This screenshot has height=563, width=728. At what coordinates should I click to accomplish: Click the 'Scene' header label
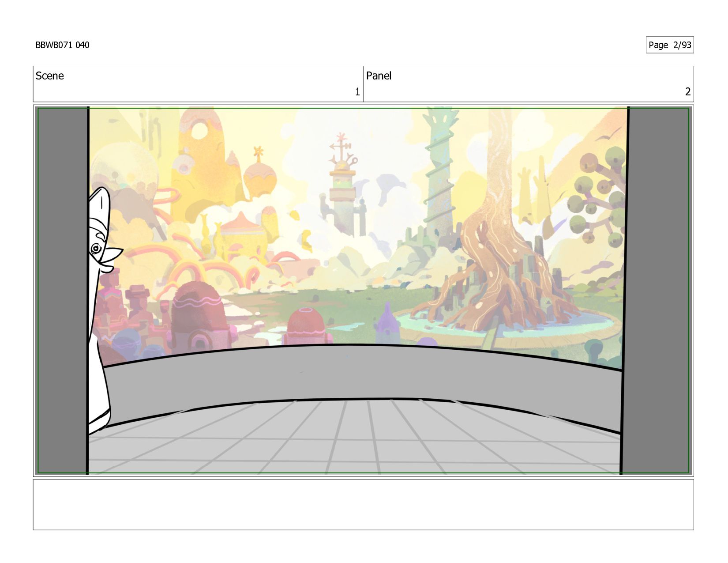click(x=49, y=76)
